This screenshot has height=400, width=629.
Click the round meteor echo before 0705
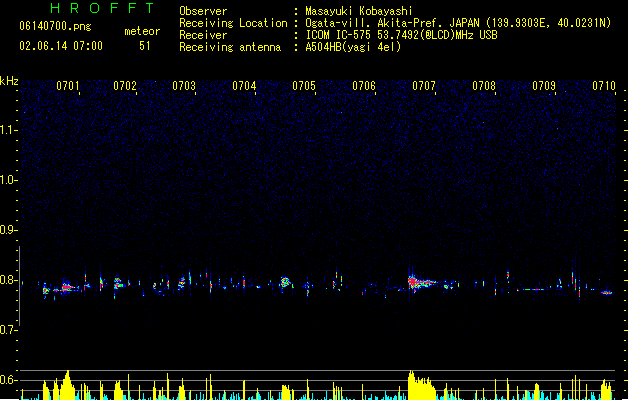coord(285,282)
